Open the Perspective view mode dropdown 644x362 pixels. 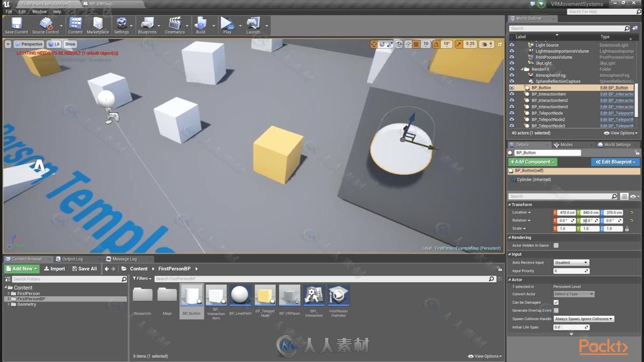pyautogui.click(x=29, y=44)
